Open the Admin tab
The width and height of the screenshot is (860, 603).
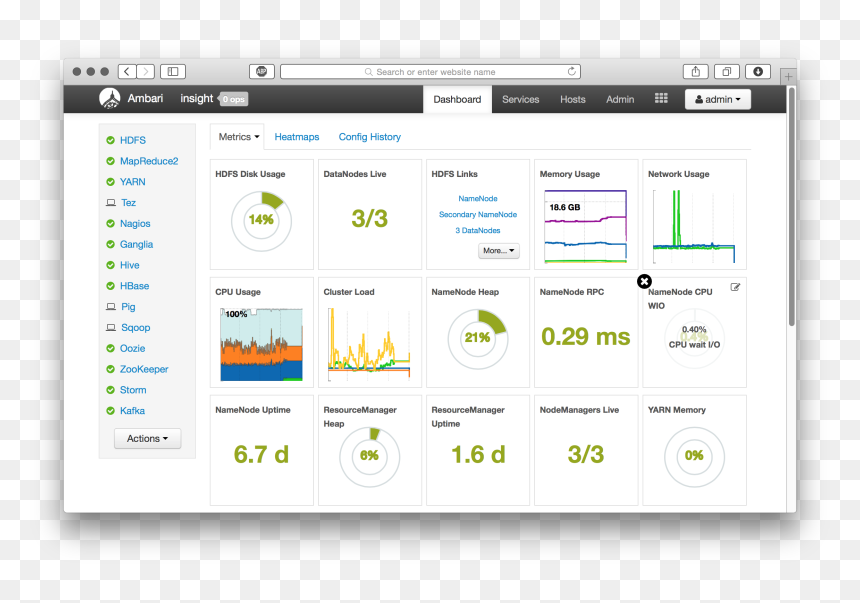point(620,99)
